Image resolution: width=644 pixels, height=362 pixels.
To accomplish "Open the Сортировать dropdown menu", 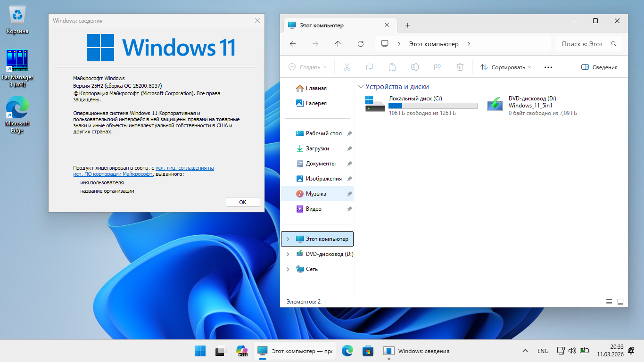I will (505, 67).
